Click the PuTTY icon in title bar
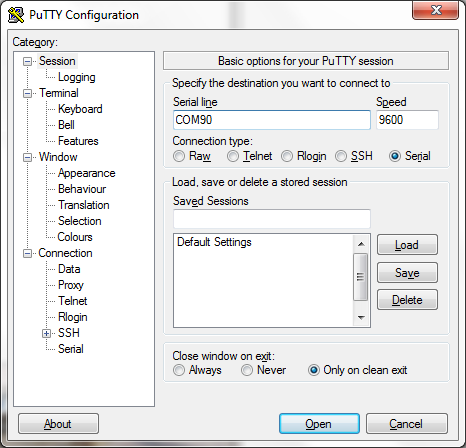The height and width of the screenshot is (448, 466). coord(16,15)
